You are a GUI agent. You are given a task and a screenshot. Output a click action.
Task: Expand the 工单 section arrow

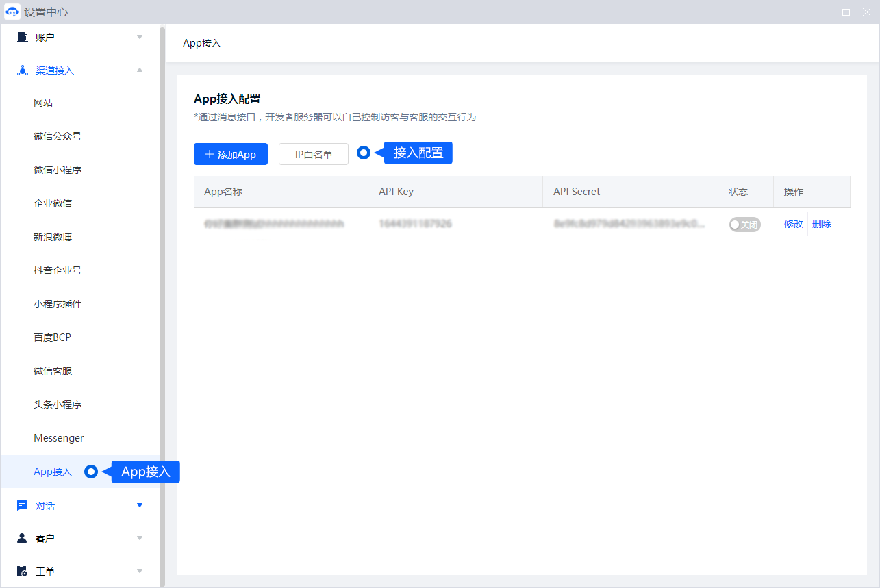coord(140,571)
